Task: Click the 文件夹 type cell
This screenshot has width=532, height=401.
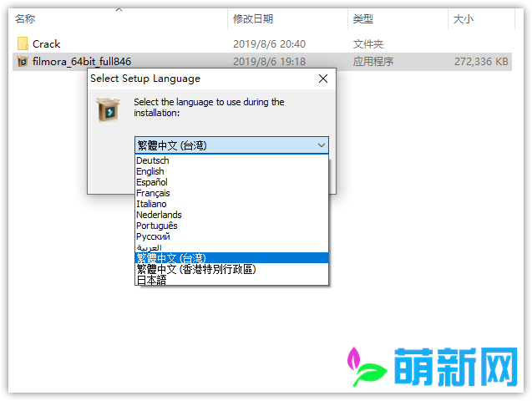Action: tap(368, 43)
